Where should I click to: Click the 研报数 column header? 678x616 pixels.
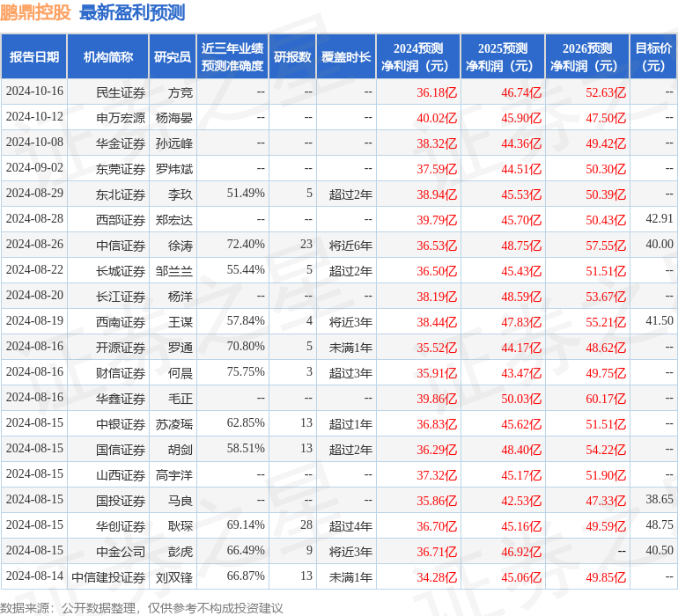pyautogui.click(x=292, y=56)
